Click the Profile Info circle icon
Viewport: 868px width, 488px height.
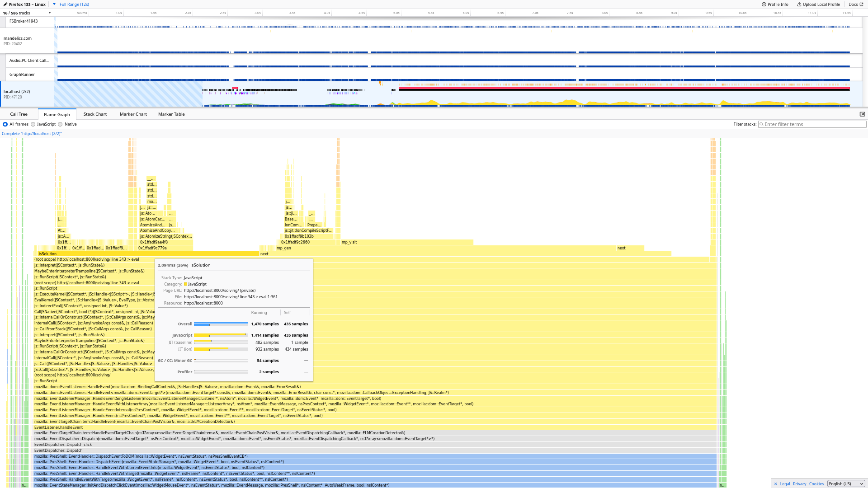[764, 5]
